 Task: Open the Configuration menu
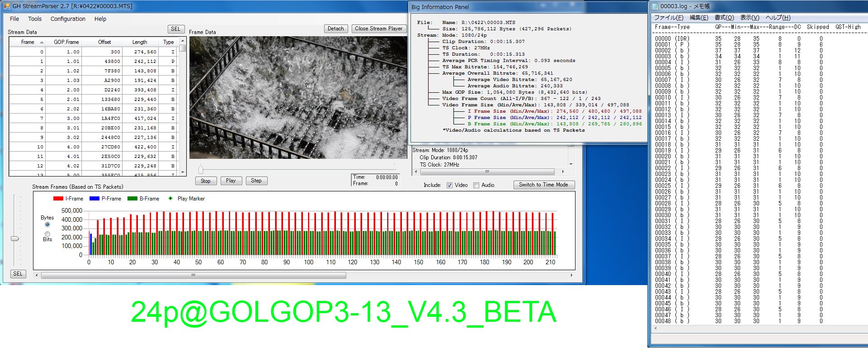click(x=68, y=19)
